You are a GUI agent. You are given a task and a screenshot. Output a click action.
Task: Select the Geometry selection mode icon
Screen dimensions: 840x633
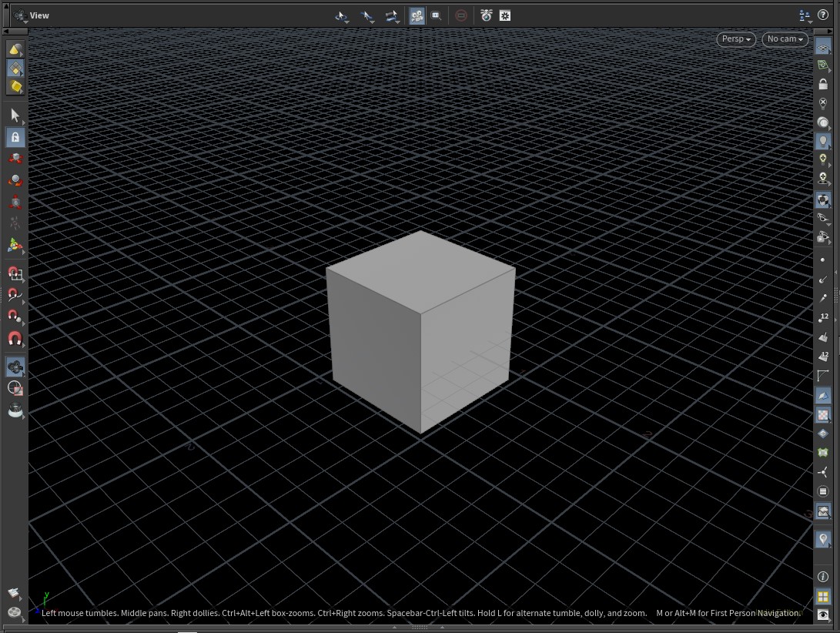point(15,68)
